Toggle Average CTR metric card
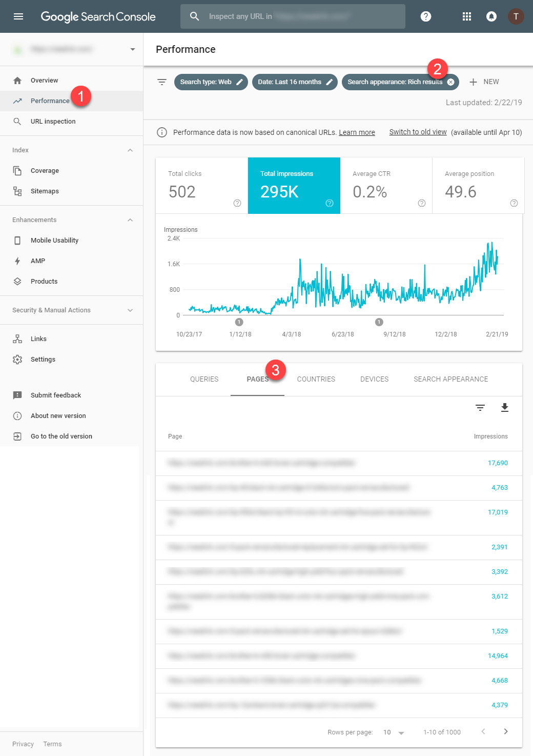This screenshot has width=533, height=756. click(x=386, y=186)
